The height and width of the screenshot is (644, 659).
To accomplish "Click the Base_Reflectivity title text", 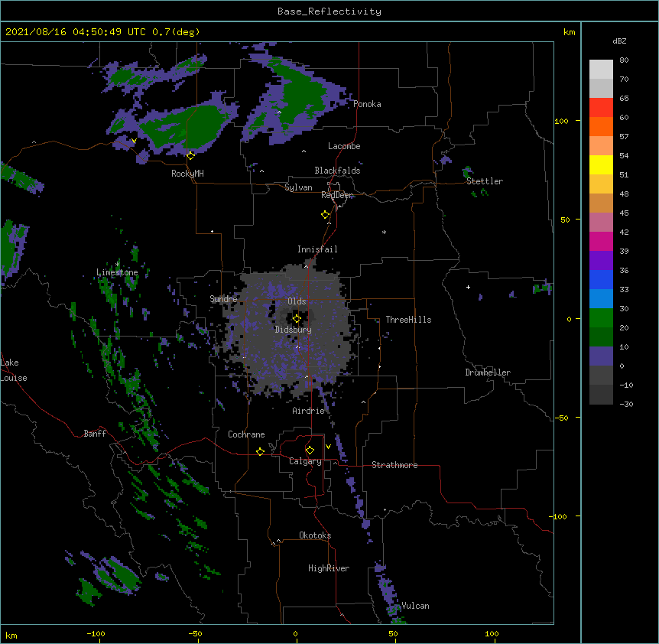I will coord(329,11).
